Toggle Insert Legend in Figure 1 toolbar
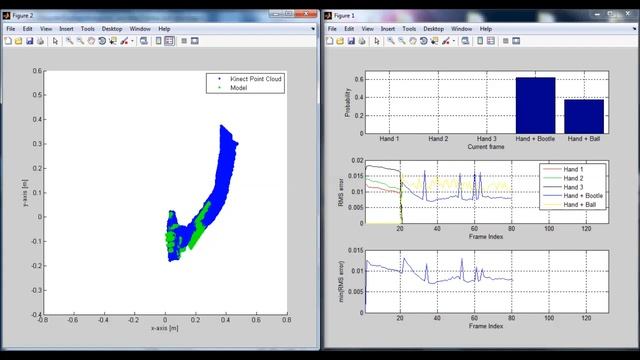The height and width of the screenshot is (360, 640). tap(491, 41)
